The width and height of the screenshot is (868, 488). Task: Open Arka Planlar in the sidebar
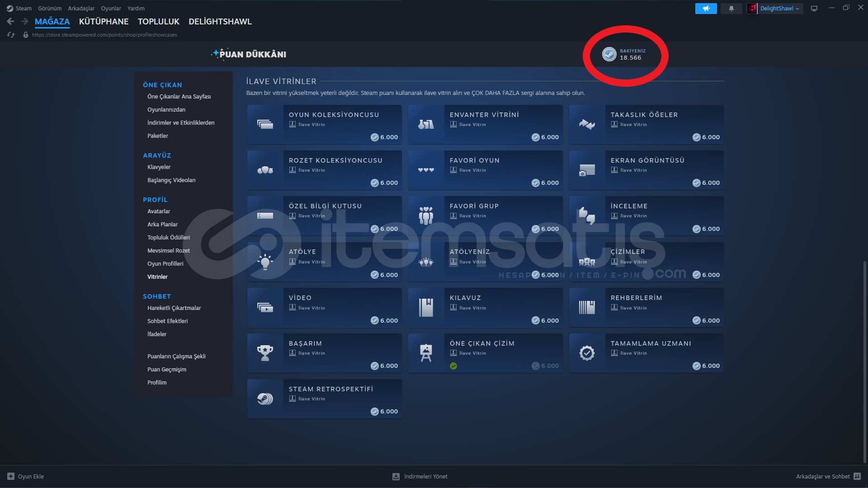pyautogui.click(x=162, y=224)
